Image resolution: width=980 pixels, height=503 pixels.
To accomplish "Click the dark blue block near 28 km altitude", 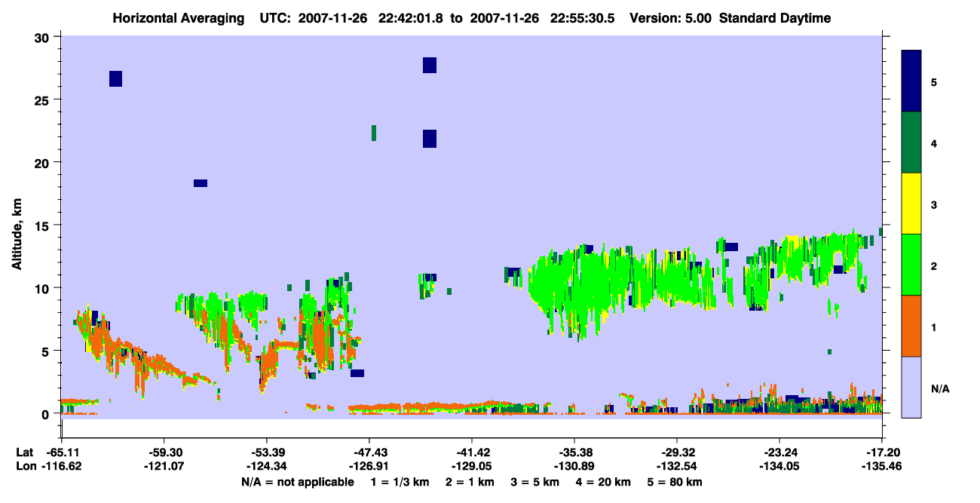I will pos(430,65).
